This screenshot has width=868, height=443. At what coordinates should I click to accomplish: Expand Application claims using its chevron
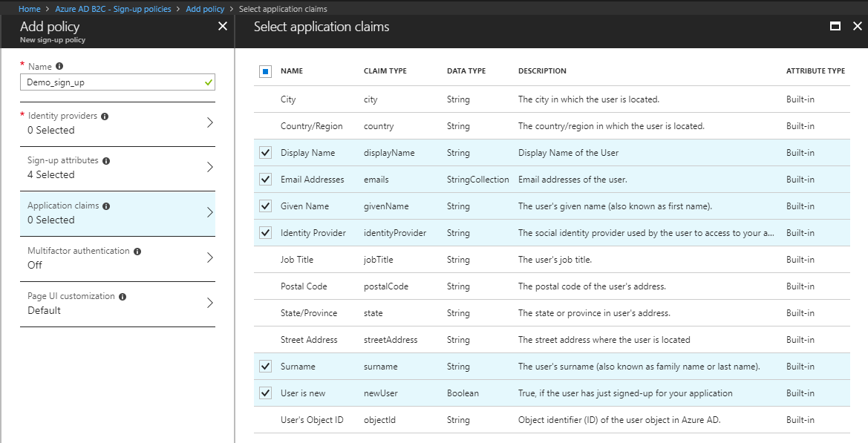[210, 212]
